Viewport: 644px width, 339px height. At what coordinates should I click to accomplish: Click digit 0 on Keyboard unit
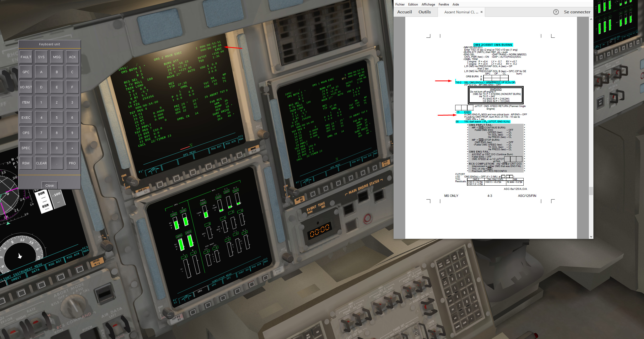click(57, 148)
